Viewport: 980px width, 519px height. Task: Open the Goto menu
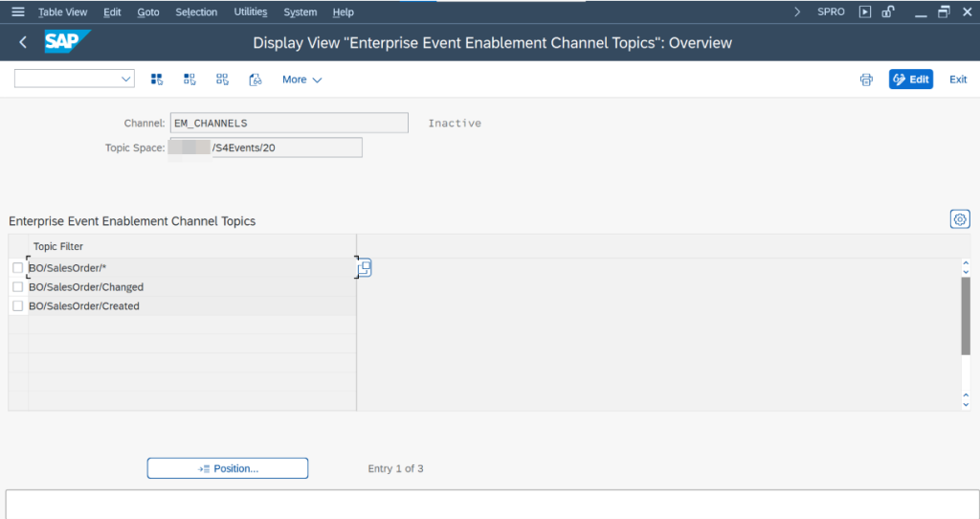tap(148, 11)
